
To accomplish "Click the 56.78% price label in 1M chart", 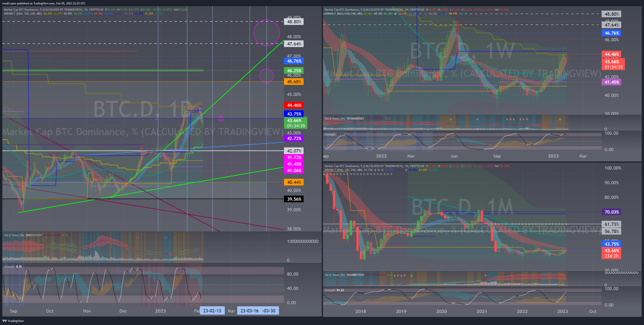I will [x=612, y=231].
